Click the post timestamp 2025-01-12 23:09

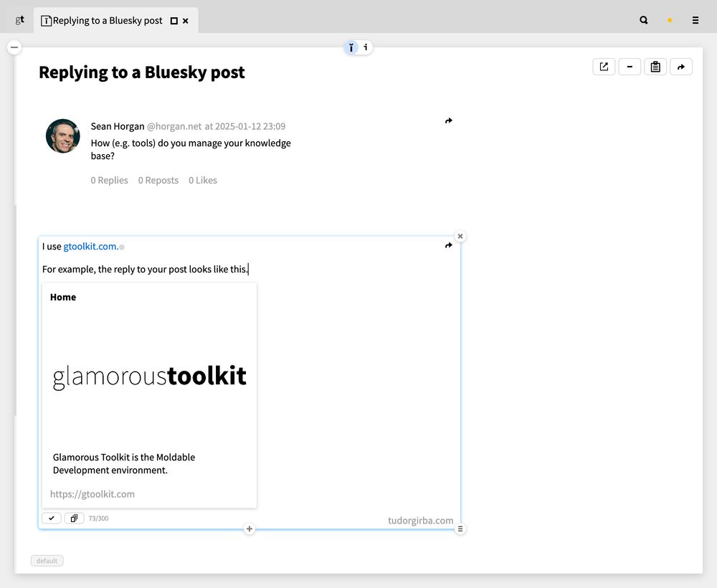tap(250, 126)
